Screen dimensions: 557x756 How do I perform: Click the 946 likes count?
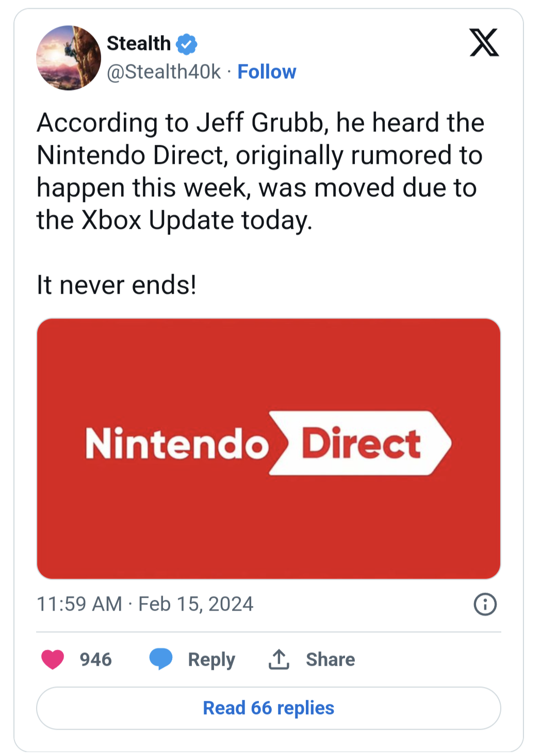(96, 660)
